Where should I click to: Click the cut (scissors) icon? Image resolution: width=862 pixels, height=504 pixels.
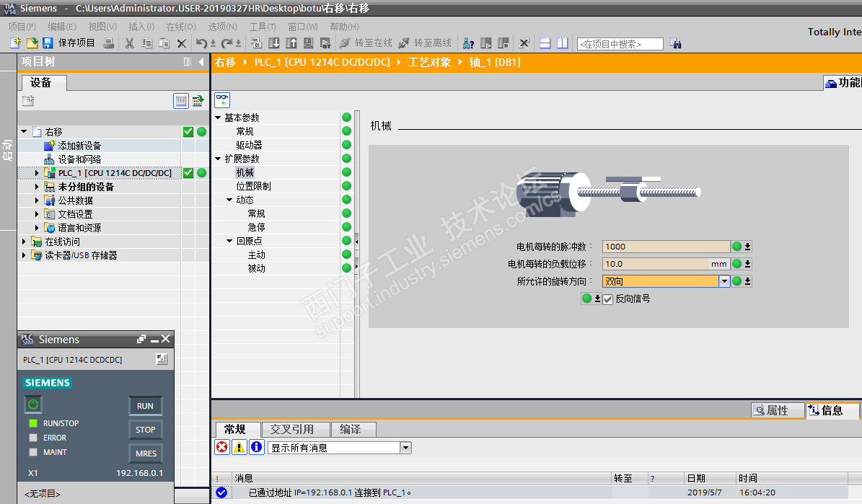pos(130,43)
